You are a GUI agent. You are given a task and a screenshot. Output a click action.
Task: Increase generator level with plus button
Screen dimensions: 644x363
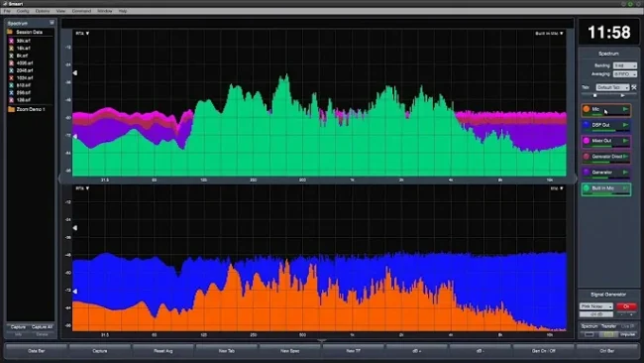coord(632,314)
